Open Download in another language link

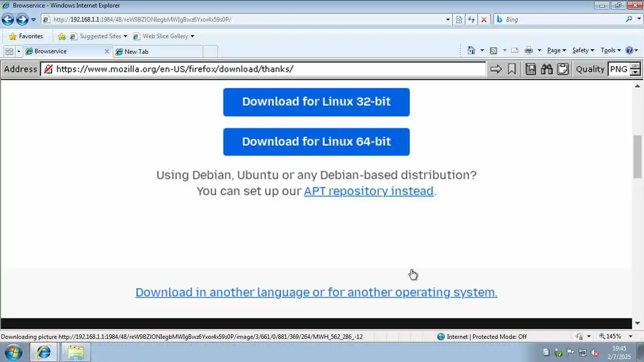tap(316, 292)
